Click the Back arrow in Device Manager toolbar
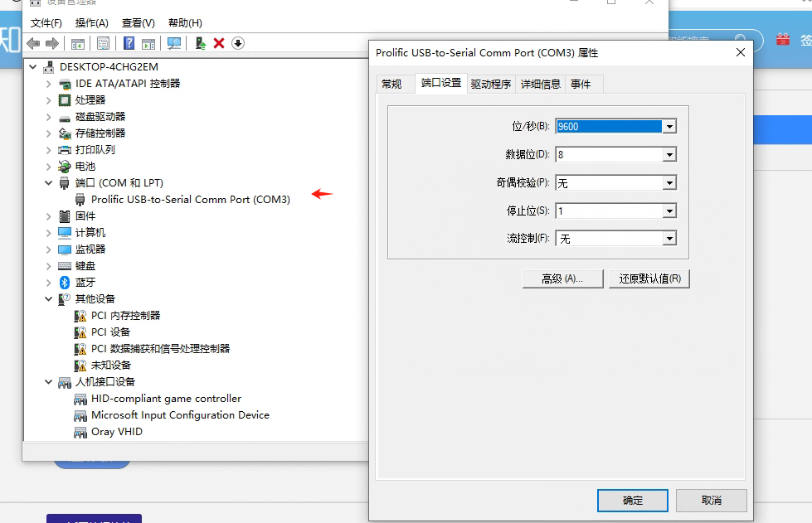 click(33, 43)
